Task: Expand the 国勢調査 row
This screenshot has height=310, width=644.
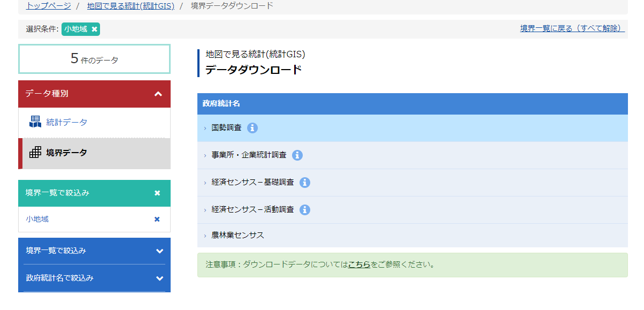Action: pos(226,128)
